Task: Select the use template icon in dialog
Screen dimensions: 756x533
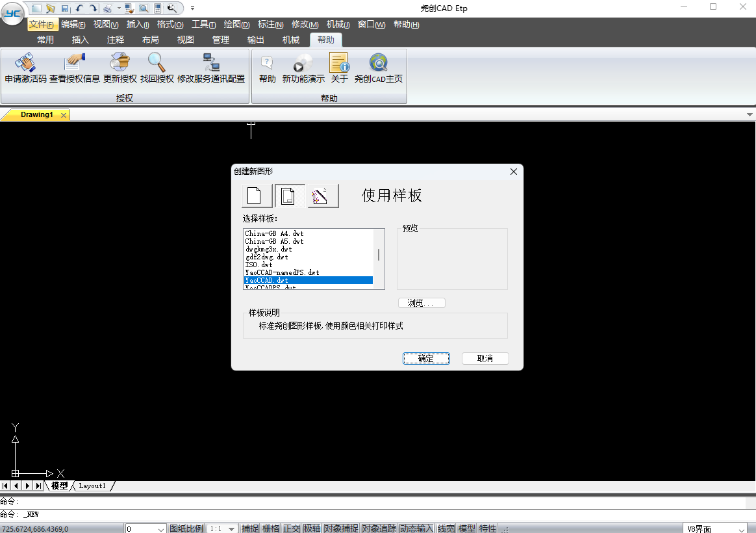Action: (x=290, y=196)
